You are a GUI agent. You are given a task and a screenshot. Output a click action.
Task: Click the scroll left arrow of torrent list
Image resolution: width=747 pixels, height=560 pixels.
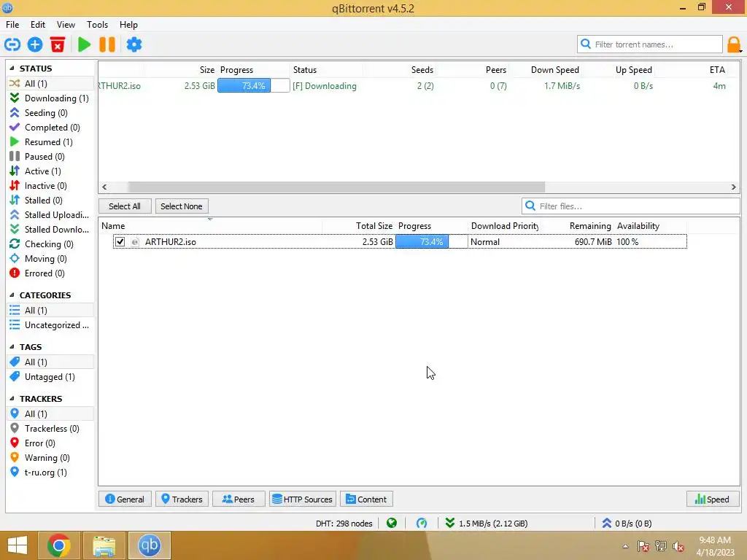coord(105,187)
